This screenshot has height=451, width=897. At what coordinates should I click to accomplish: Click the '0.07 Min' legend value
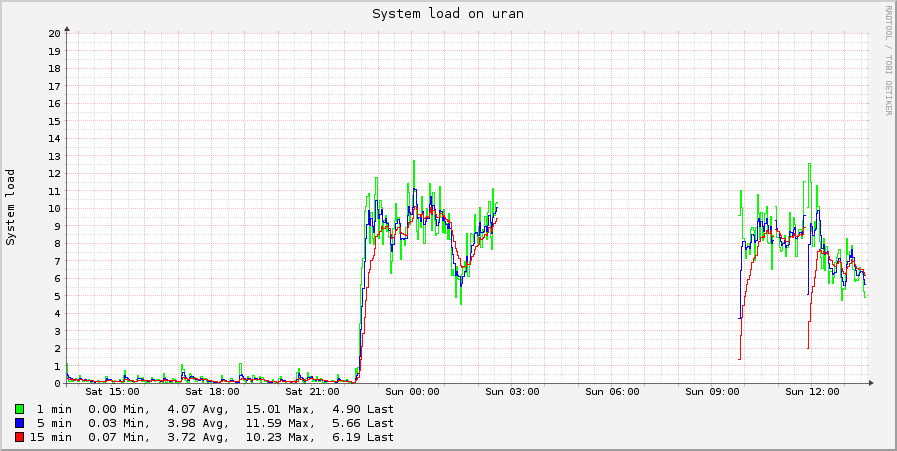pos(119,437)
